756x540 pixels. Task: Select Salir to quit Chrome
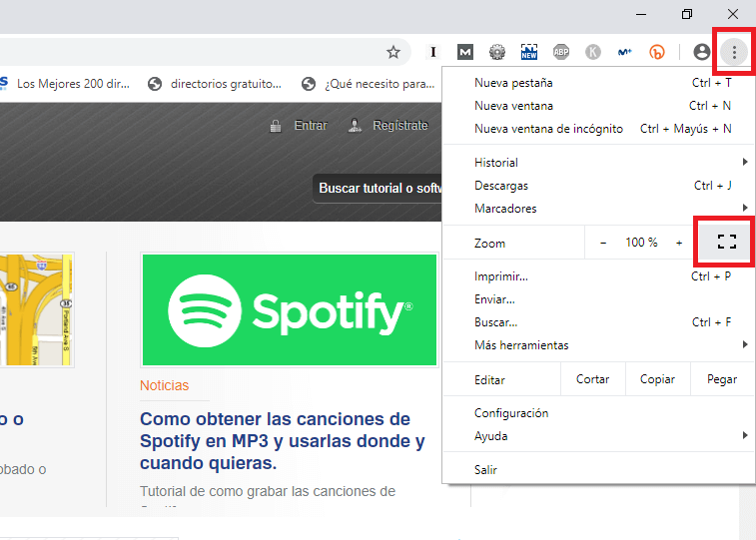598,470
